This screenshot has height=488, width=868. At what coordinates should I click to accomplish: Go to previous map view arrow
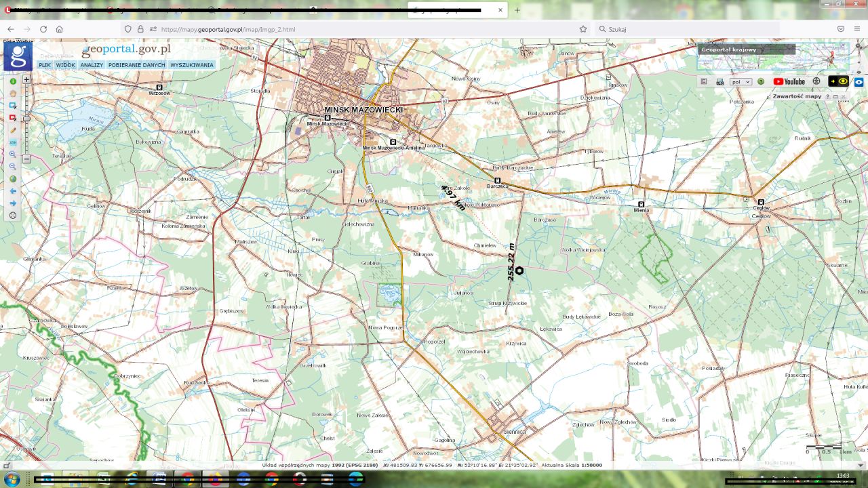[13, 191]
